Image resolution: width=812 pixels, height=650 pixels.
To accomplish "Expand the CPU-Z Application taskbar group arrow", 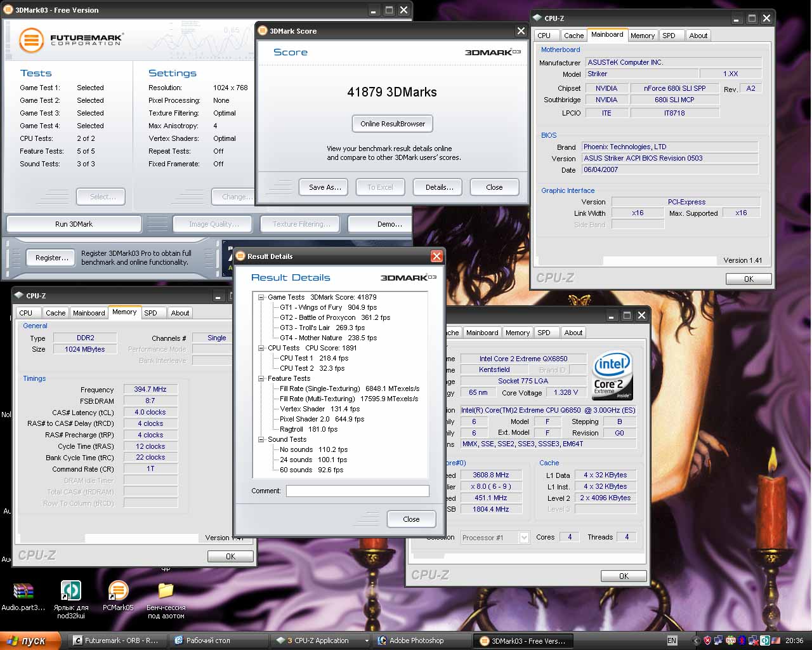I will 367,641.
